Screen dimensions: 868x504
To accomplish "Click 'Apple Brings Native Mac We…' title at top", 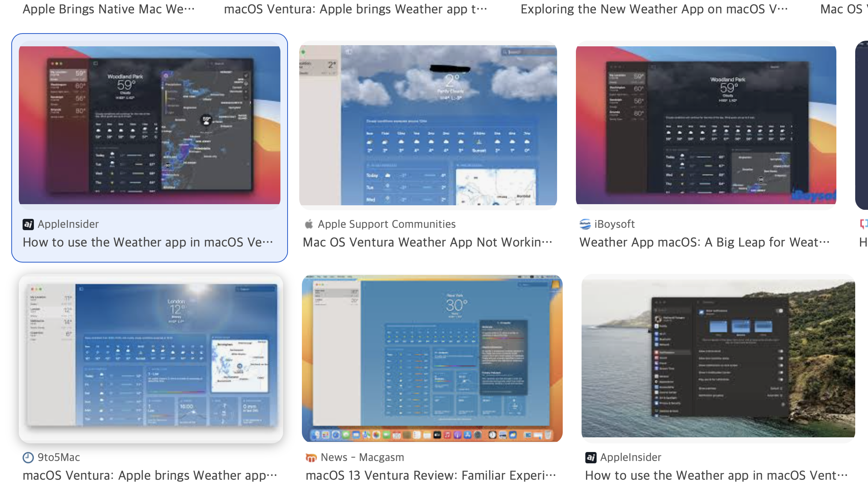I will (108, 9).
